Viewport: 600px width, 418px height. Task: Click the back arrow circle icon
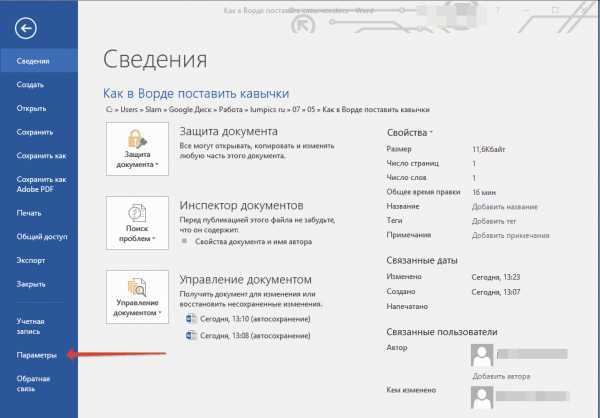26,28
